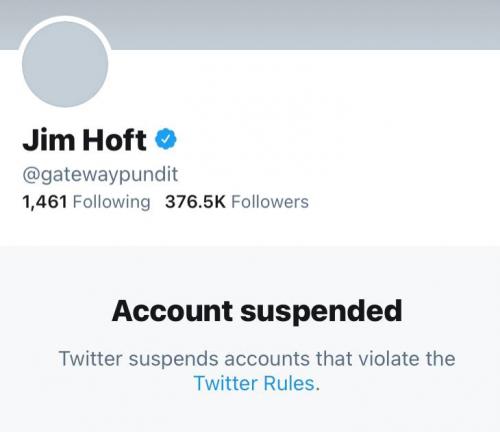The width and height of the screenshot is (500, 432).
Task: Click the gray header banner image
Action: 250,25
